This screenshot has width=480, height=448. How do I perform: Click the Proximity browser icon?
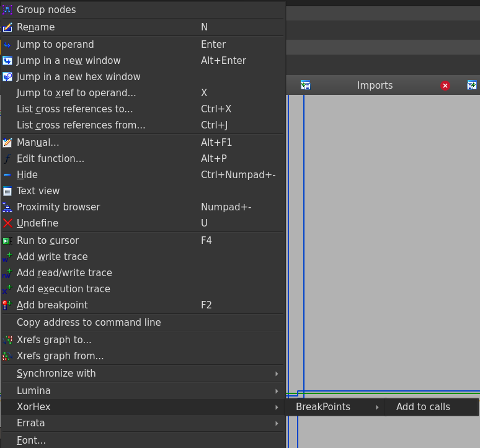pyautogui.click(x=7, y=207)
